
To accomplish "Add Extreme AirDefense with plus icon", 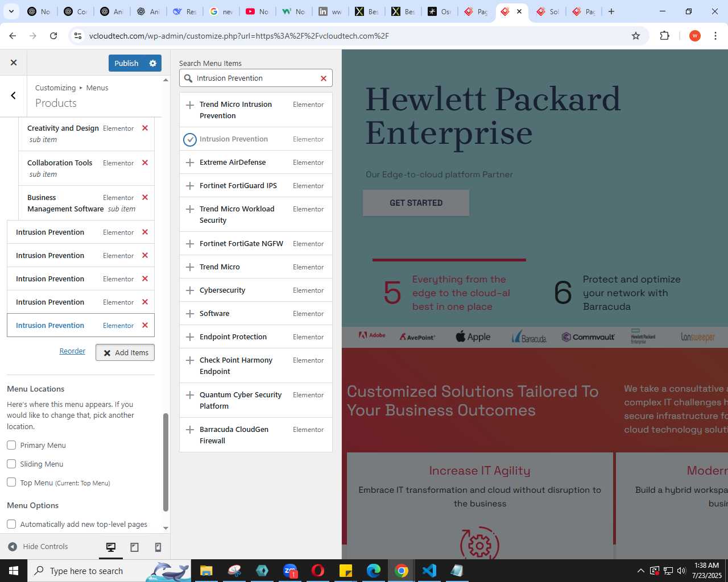I will pyautogui.click(x=190, y=163).
